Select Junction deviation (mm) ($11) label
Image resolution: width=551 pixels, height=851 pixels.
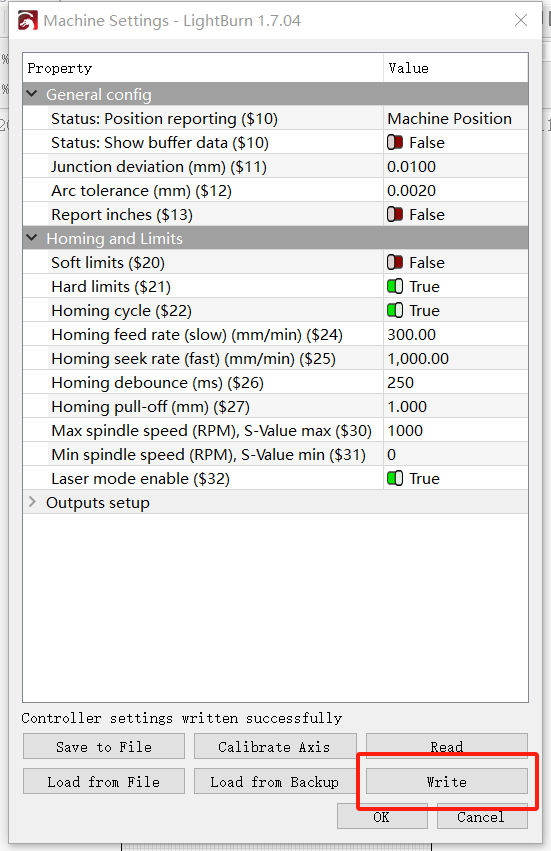point(159,167)
